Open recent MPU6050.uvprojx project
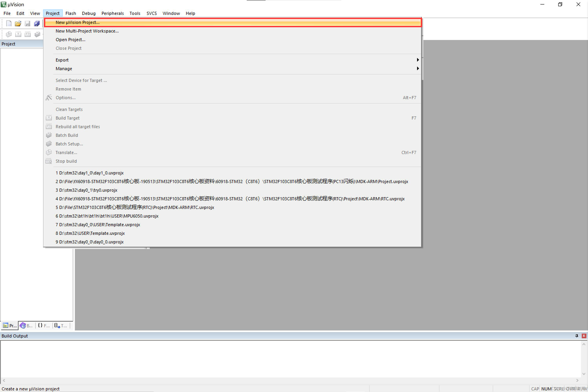588x392 pixels. (x=107, y=216)
